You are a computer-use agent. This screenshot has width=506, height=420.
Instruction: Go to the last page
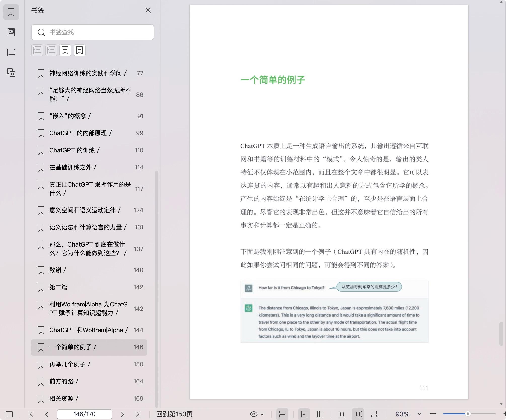click(x=138, y=414)
